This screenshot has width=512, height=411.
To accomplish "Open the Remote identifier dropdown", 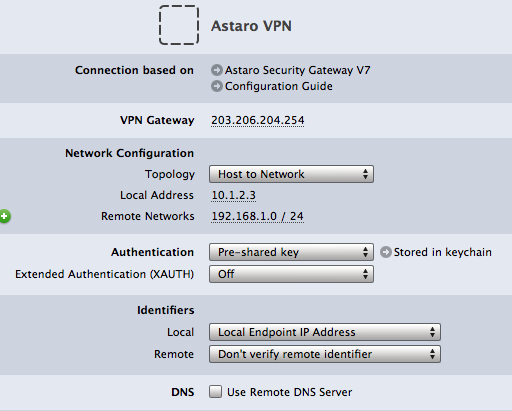I will [x=325, y=354].
